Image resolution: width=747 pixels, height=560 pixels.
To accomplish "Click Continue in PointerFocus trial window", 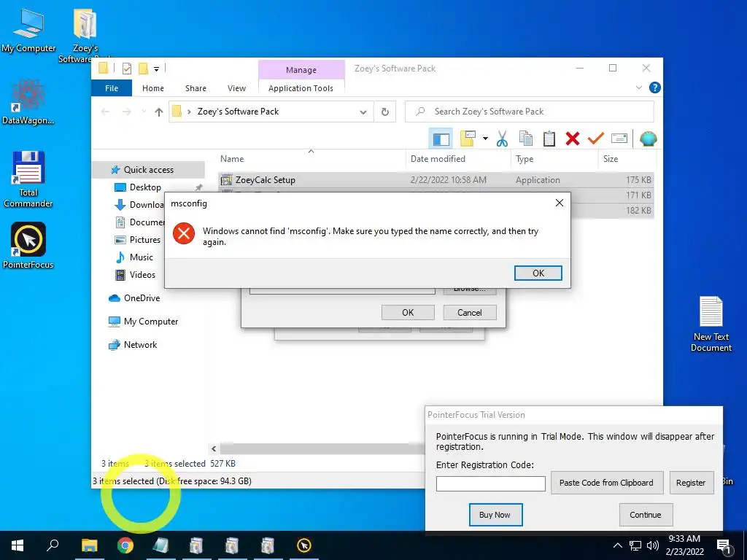I will click(x=646, y=515).
